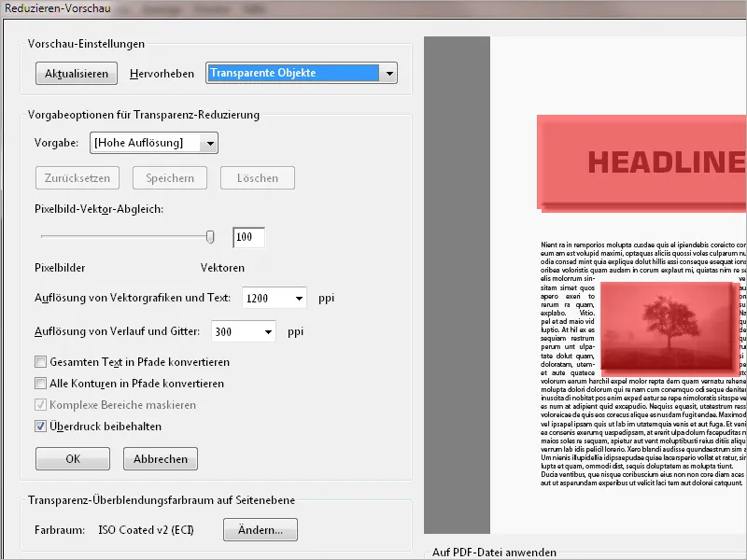
Task: Click the greyed-out Zurücksetzen button
Action: point(78,178)
